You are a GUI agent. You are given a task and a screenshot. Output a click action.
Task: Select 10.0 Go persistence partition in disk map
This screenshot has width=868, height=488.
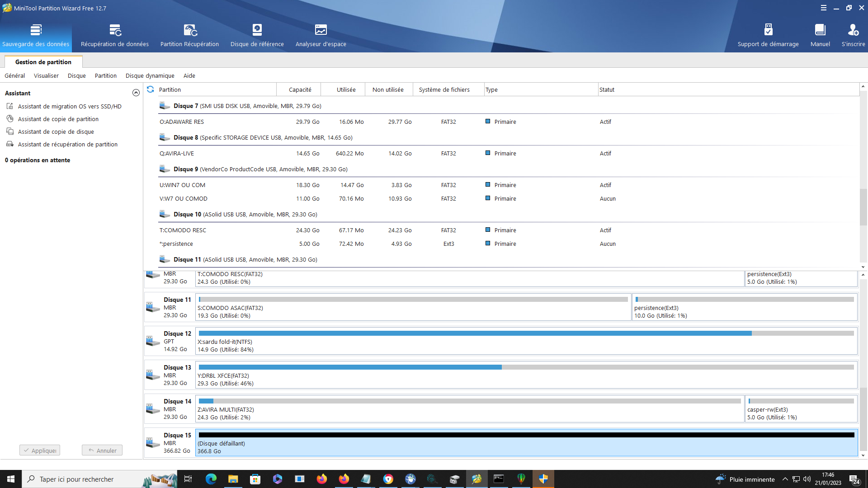(x=745, y=307)
